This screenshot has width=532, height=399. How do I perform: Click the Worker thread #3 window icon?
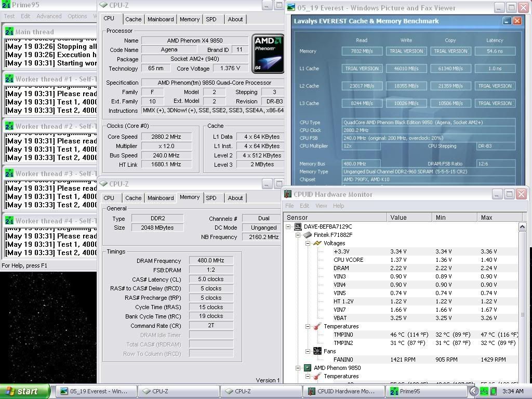(9, 174)
